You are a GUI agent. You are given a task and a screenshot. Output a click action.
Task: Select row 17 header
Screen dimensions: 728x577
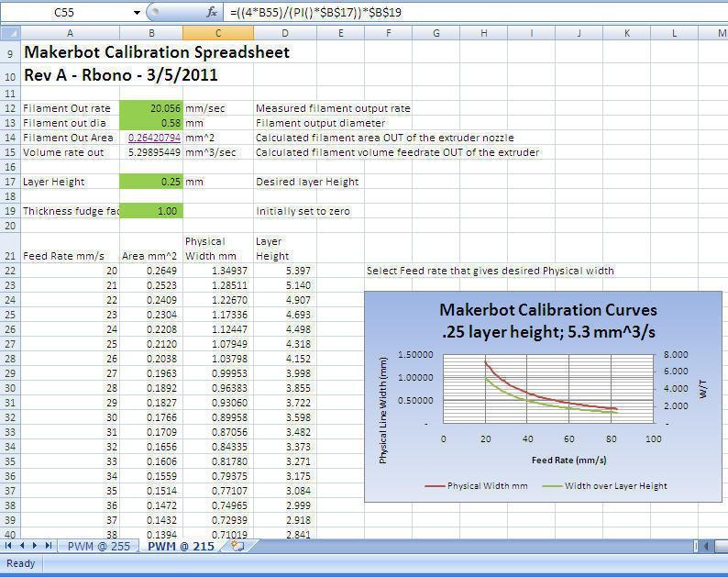[x=10, y=182]
